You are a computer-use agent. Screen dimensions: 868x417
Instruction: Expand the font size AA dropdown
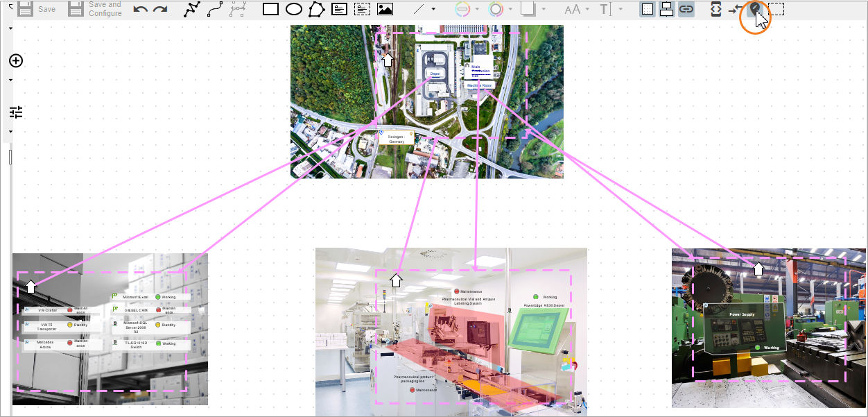[x=588, y=9]
